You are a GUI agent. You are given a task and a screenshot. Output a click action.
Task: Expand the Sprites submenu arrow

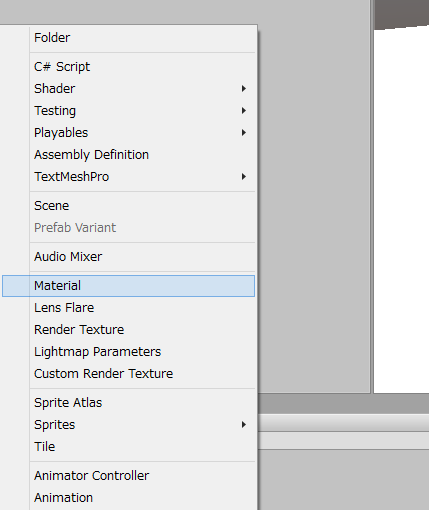(x=244, y=425)
